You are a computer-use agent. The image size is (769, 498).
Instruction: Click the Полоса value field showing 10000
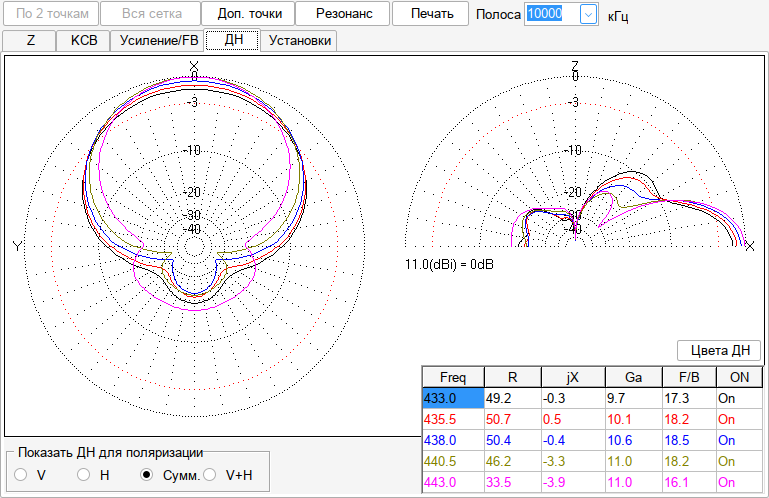(x=552, y=14)
